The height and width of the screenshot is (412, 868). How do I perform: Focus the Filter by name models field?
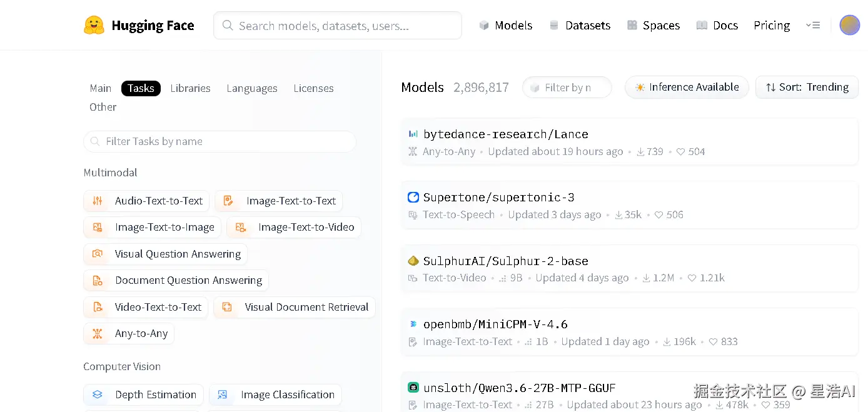tap(567, 88)
